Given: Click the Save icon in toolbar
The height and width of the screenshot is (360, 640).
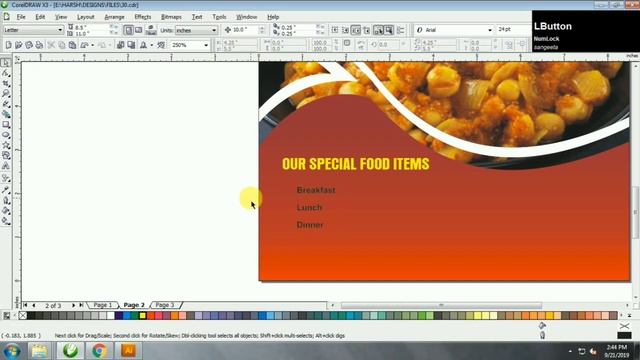Looking at the screenshot, I should tap(29, 45).
